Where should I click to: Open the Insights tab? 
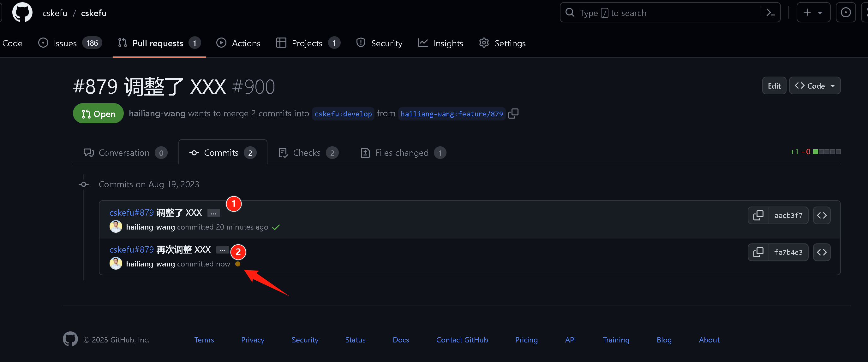[440, 43]
